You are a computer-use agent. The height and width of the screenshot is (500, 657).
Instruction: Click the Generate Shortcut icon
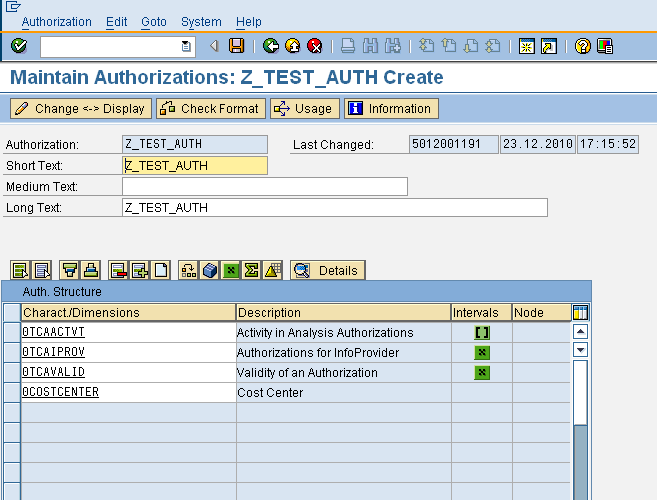[548, 46]
